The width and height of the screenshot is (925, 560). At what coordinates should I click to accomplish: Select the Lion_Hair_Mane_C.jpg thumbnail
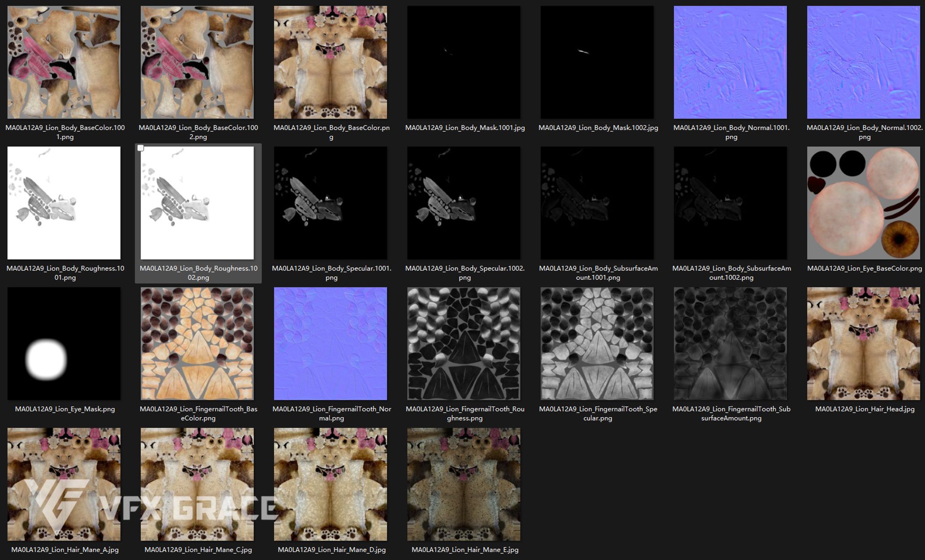coord(197,484)
